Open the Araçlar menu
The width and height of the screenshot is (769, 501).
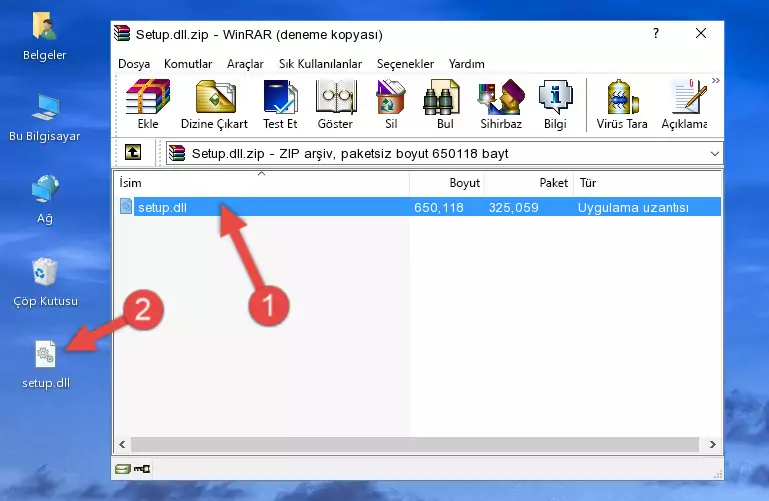pos(245,64)
